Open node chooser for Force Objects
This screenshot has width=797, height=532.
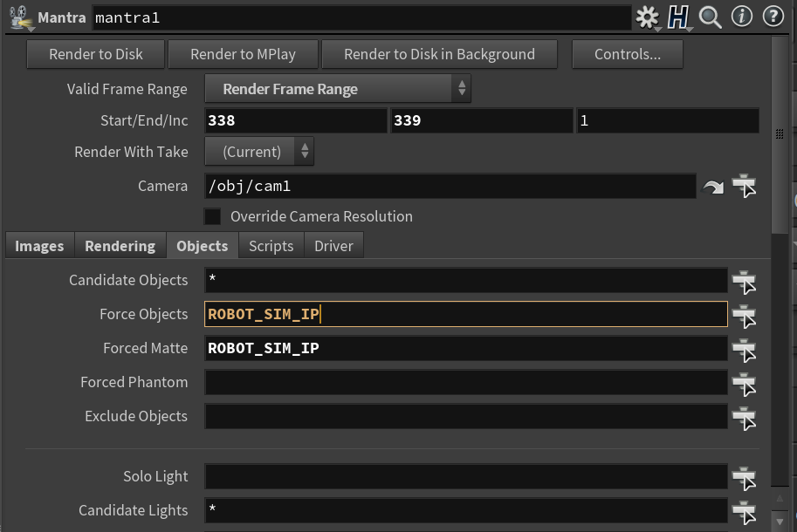(x=744, y=317)
